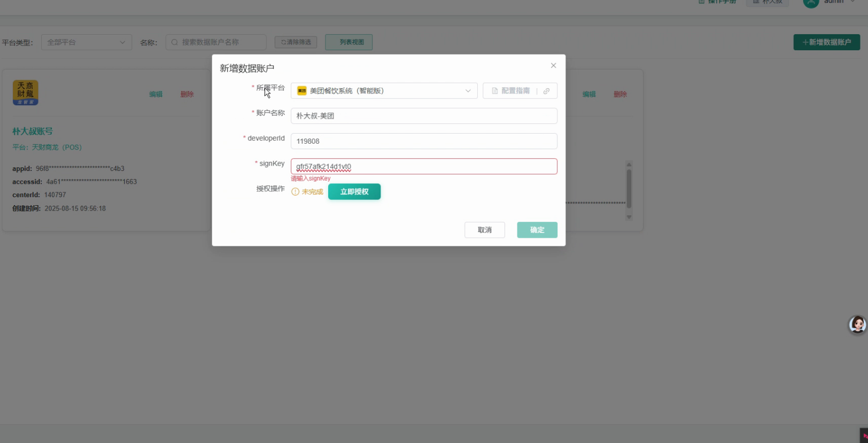
Task: Click into the signKey input field
Action: coord(424,166)
